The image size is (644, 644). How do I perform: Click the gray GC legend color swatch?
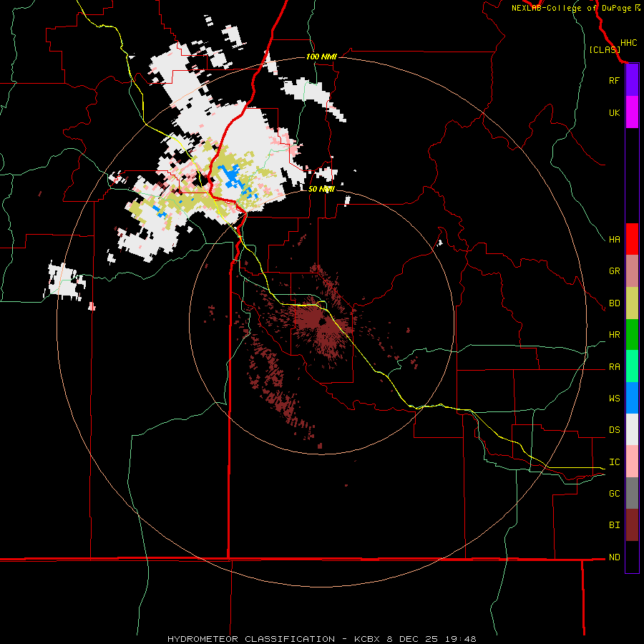[632, 493]
